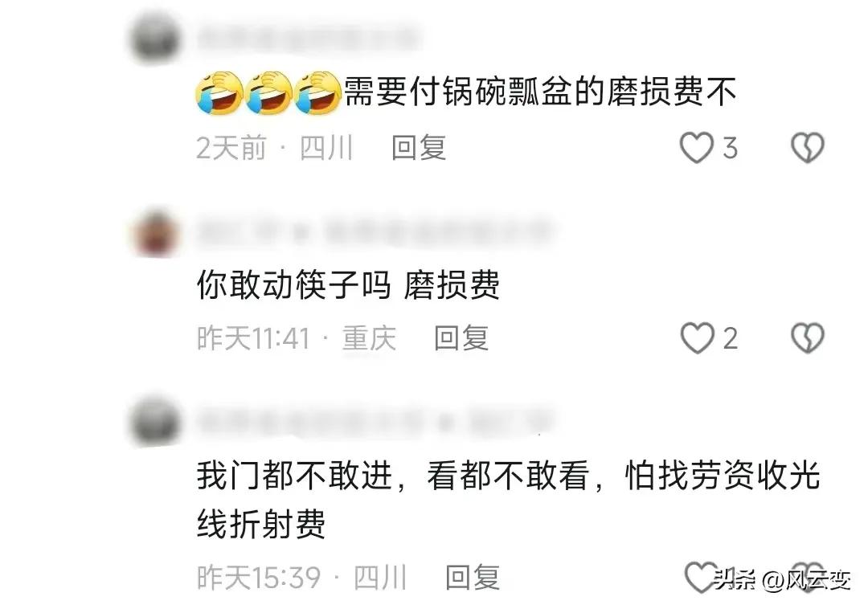Reply to the 昨天15:39 四川 comment

click(473, 578)
